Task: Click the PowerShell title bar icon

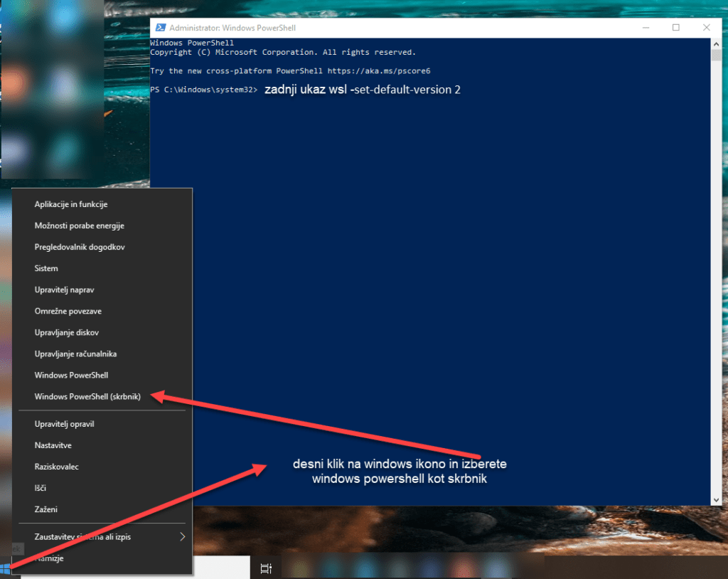Action: (x=161, y=28)
